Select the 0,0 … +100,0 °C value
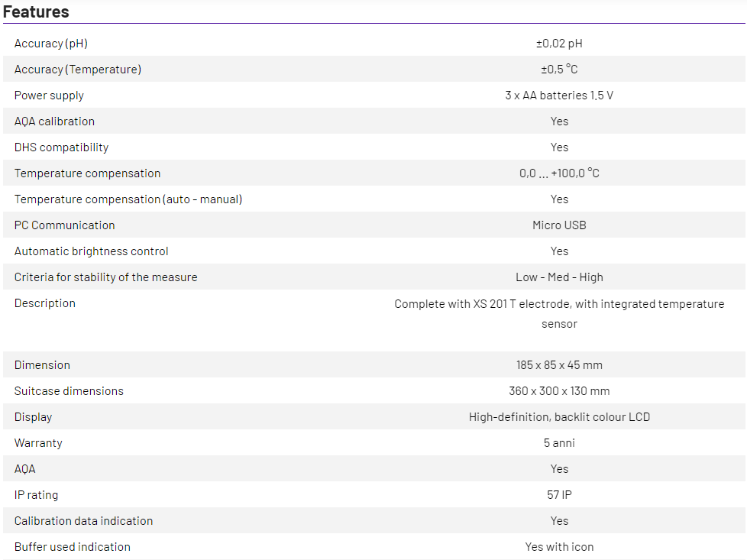This screenshot has width=747, height=560. [559, 173]
